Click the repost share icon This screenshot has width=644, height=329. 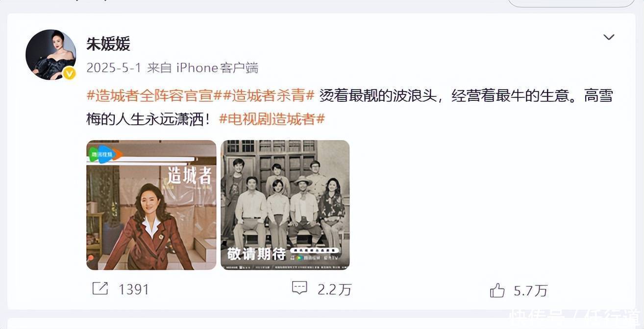pos(100,289)
